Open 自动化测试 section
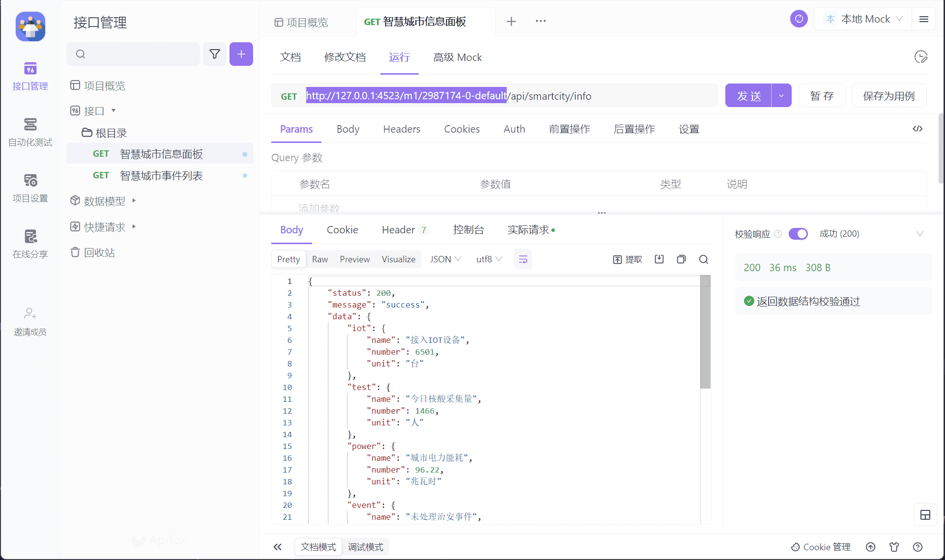 click(30, 133)
